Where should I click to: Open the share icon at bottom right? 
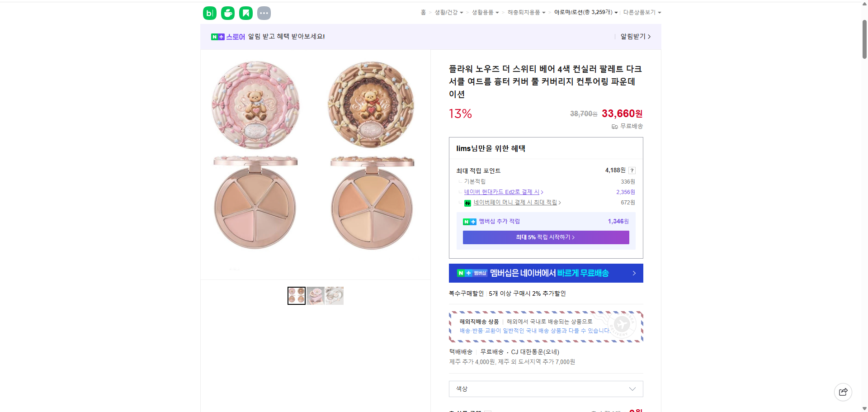[x=843, y=392]
